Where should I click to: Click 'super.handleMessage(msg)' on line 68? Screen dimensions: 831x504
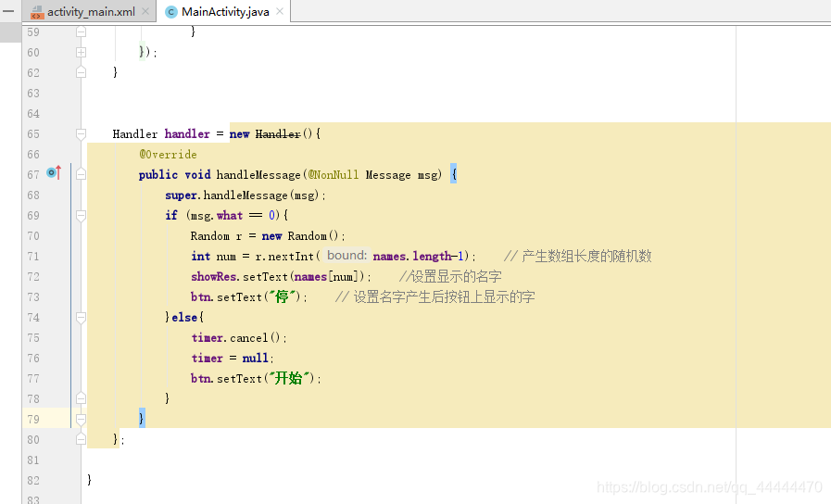click(x=242, y=195)
